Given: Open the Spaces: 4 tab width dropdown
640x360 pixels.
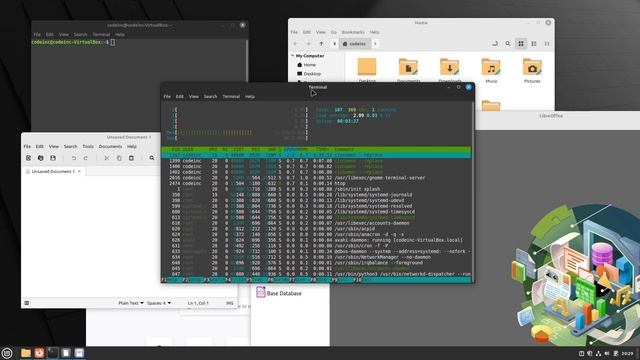Looking at the screenshot, I should 159,303.
